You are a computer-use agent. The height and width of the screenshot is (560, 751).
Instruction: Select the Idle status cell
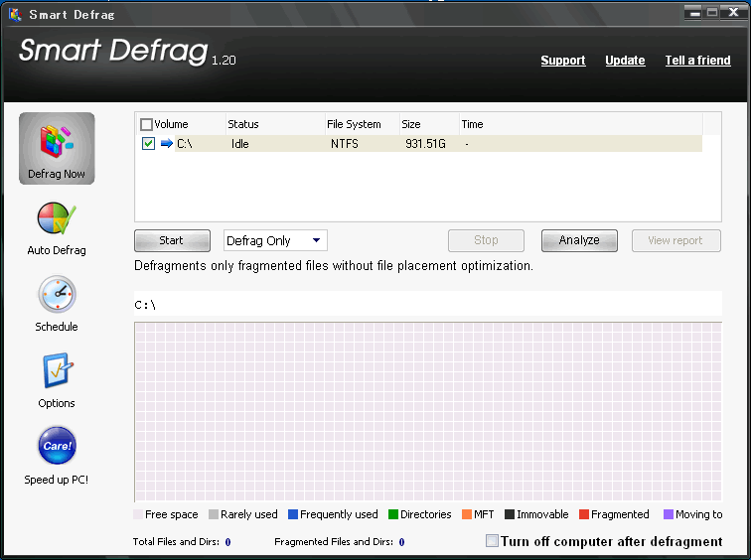pos(240,144)
